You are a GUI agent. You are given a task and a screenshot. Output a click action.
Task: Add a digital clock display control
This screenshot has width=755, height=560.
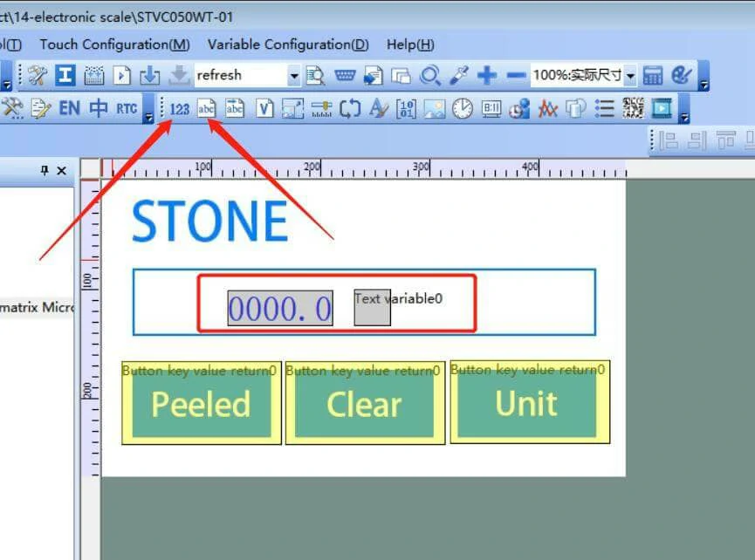pyautogui.click(x=491, y=109)
